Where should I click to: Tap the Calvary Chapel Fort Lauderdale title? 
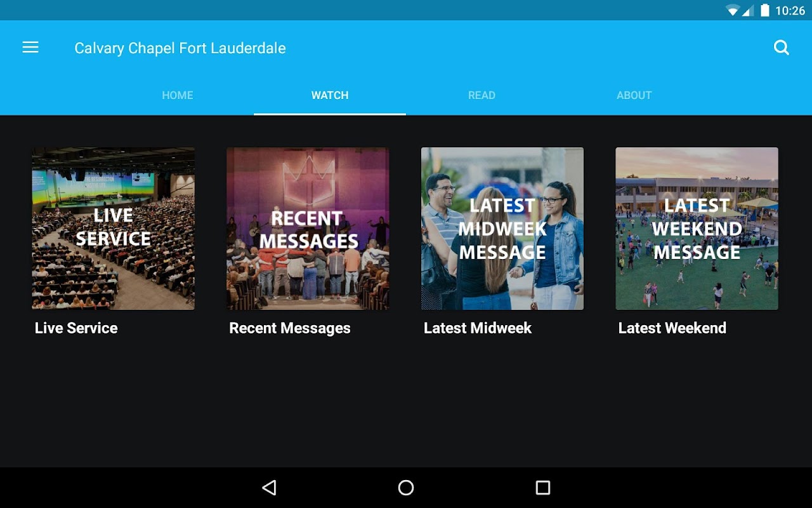pos(180,48)
